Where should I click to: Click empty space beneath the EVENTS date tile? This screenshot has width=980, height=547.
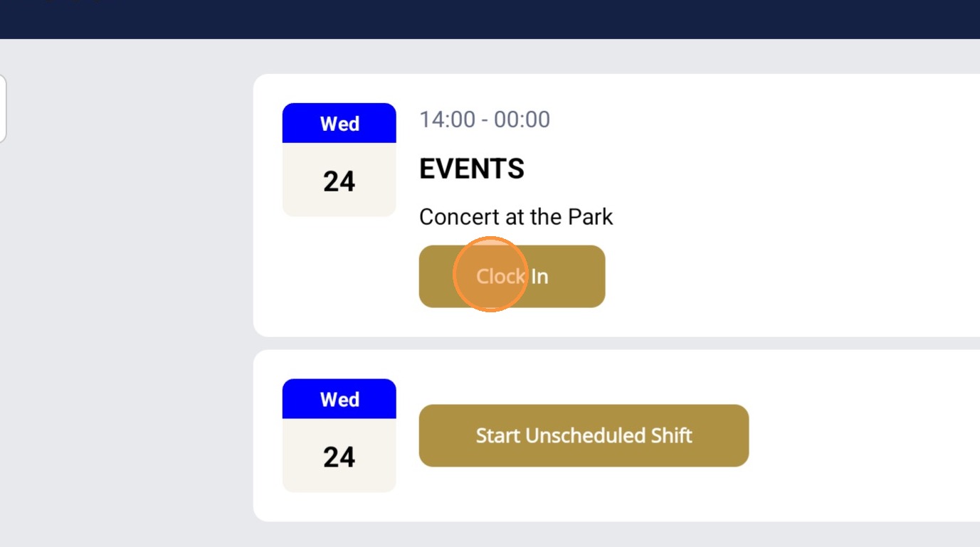339,277
